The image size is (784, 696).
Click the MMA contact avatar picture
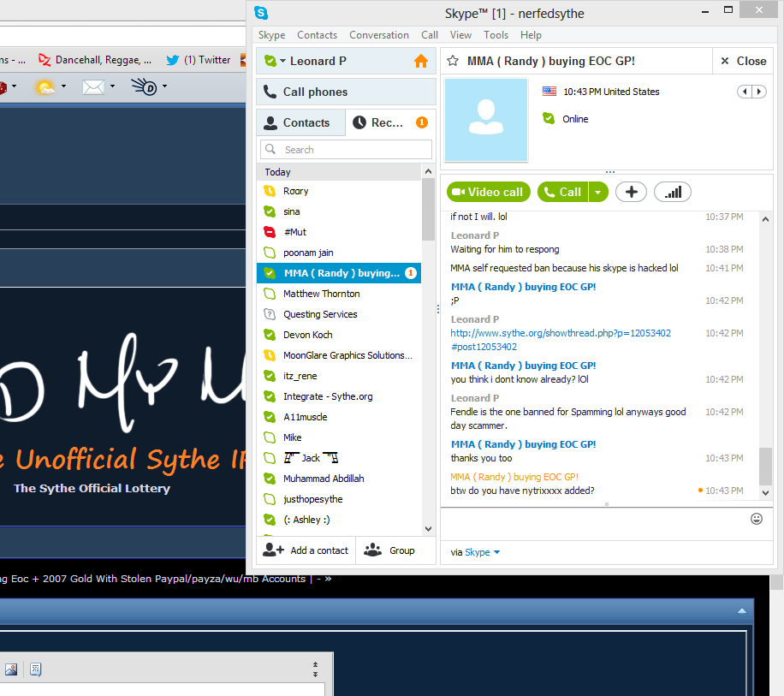[x=486, y=120]
